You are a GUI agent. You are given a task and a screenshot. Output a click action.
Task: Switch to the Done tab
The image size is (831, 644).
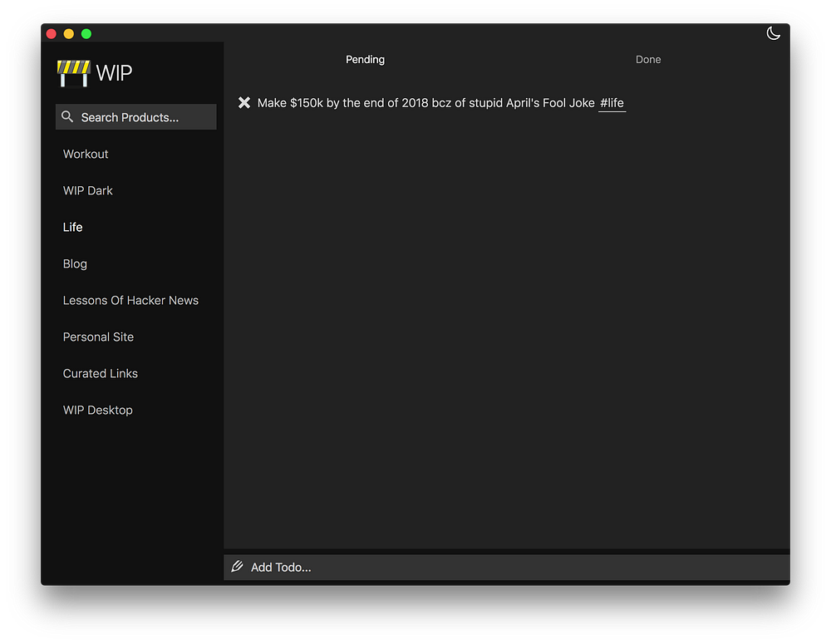point(648,59)
